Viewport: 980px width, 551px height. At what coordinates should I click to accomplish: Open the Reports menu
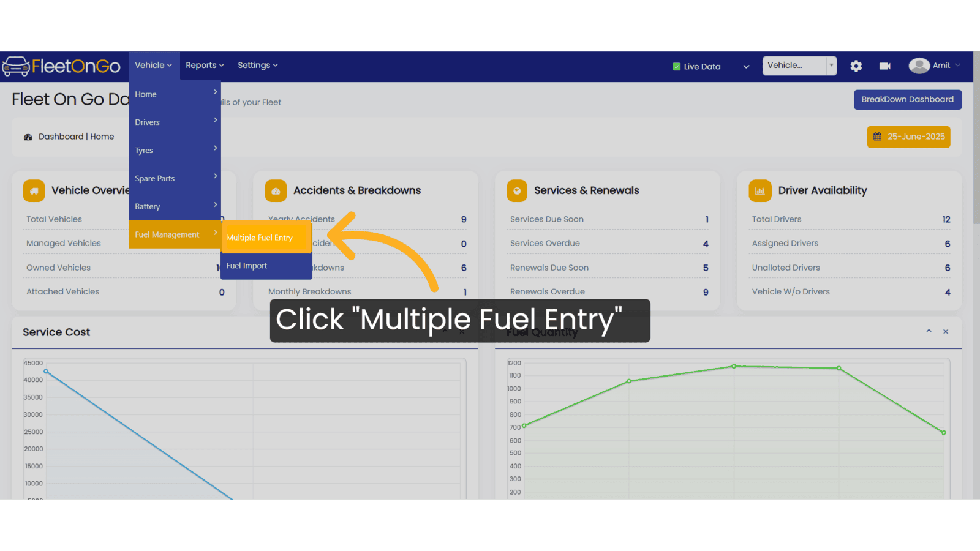click(205, 66)
